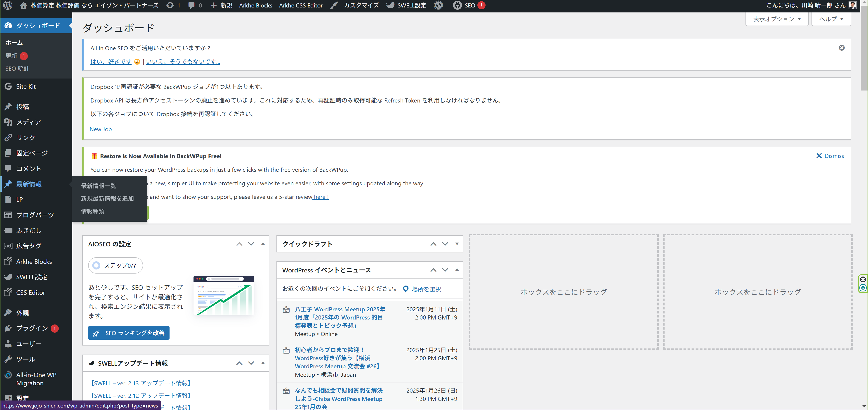The width and height of the screenshot is (868, 410).
Task: Move AIOSEO の設定 widget down
Action: click(x=251, y=244)
